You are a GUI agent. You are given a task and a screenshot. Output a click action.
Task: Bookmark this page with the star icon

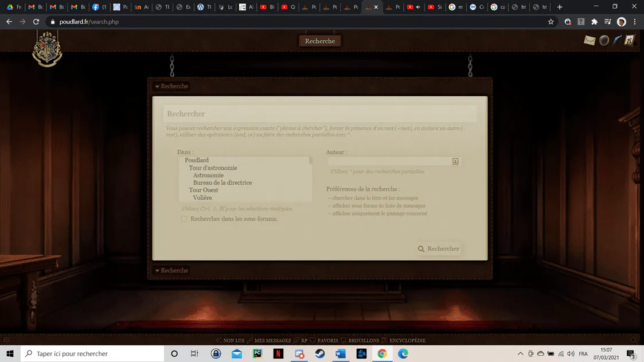[551, 22]
